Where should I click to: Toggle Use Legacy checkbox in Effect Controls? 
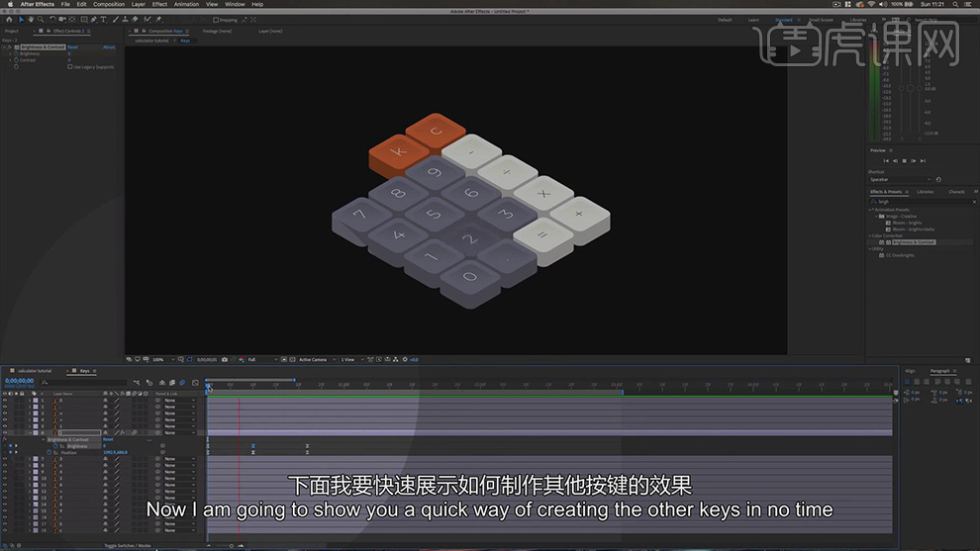coord(70,67)
